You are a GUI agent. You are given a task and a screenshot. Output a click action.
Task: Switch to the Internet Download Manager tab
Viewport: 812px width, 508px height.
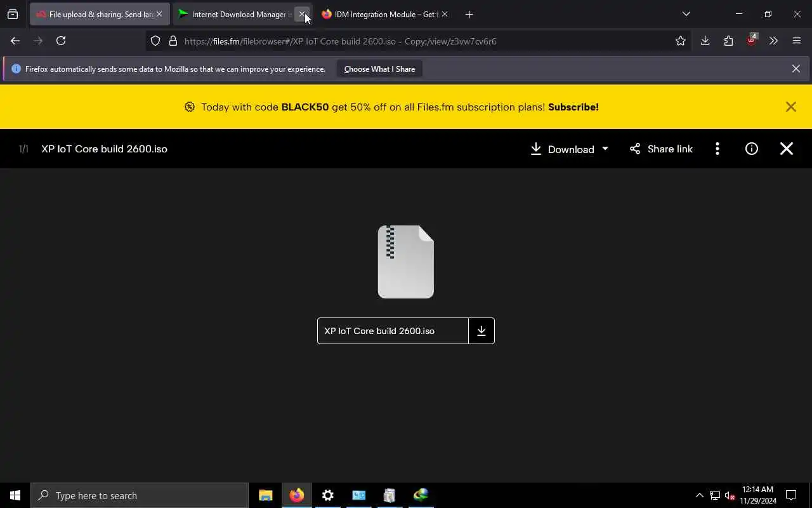point(242,14)
